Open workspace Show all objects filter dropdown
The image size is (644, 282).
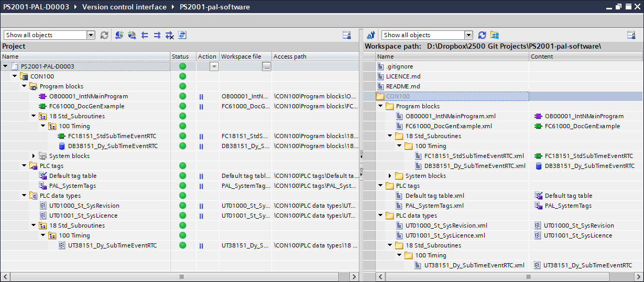[x=468, y=35]
